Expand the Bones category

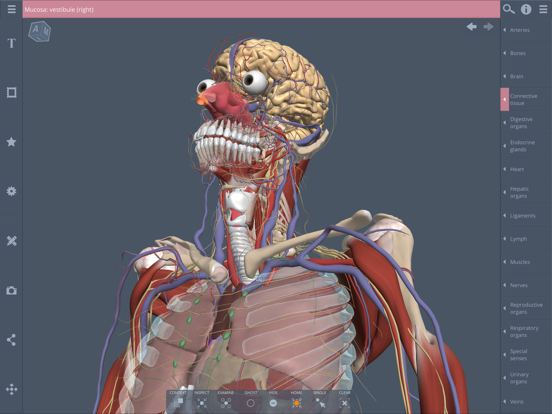point(526,53)
